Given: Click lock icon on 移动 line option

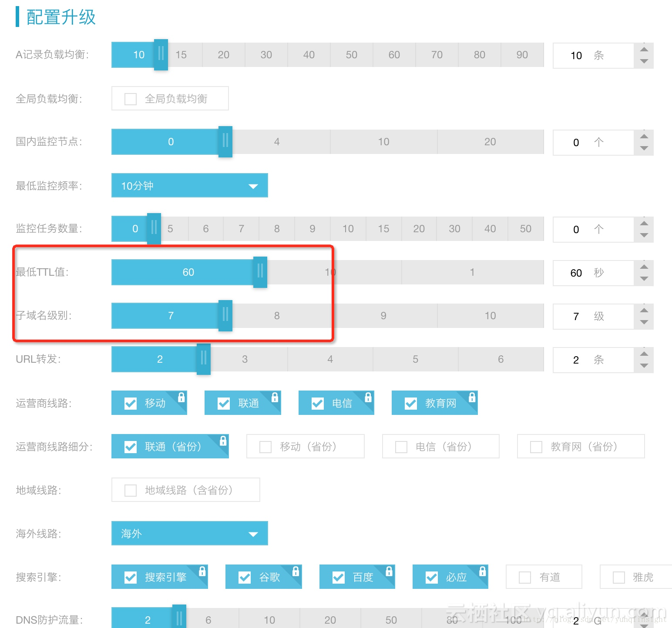Looking at the screenshot, I should tap(181, 397).
